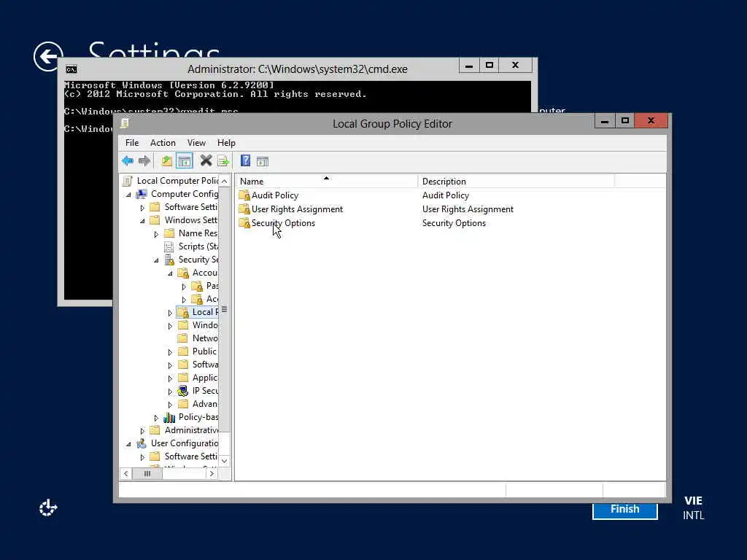747x560 pixels.
Task: Select IP Security tree node icon
Action: point(183,391)
